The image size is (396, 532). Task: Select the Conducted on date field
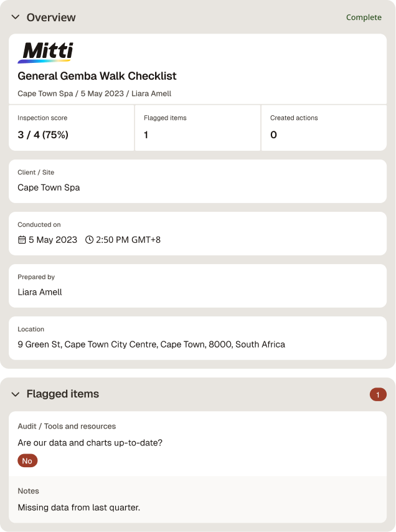click(197, 234)
